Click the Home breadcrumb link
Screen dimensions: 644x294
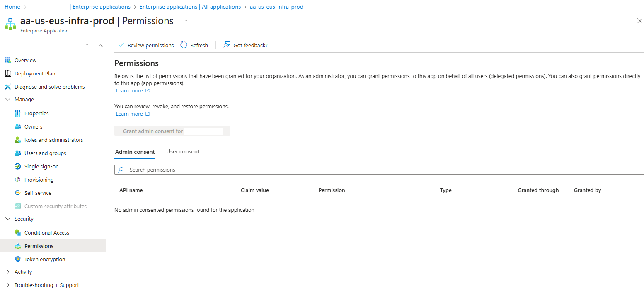[x=12, y=7]
